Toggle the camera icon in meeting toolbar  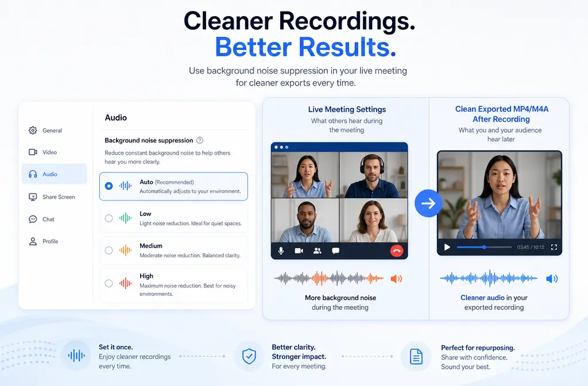click(x=299, y=250)
